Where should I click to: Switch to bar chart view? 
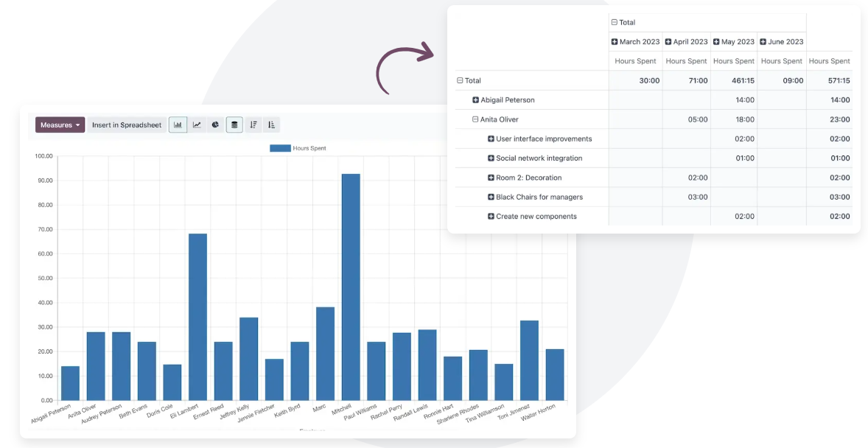click(178, 125)
